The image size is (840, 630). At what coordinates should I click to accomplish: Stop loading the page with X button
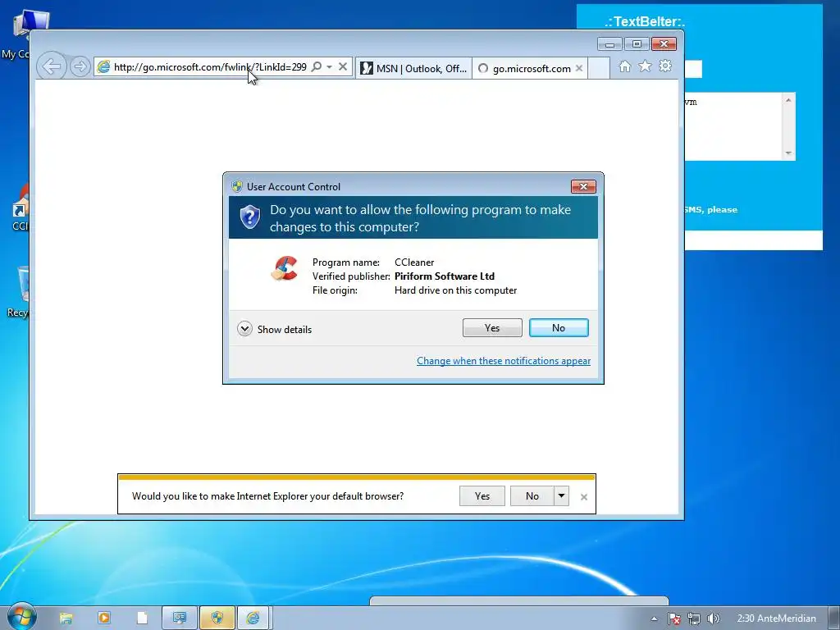coord(343,67)
